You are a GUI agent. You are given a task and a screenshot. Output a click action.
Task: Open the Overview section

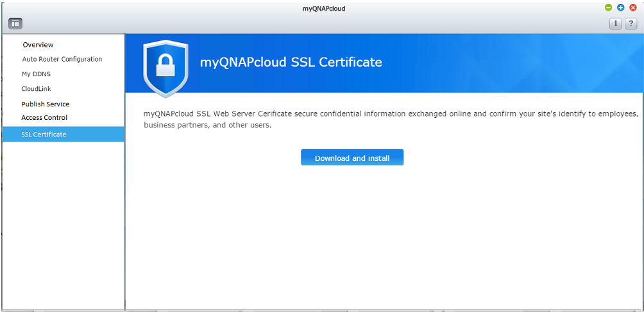[38, 45]
